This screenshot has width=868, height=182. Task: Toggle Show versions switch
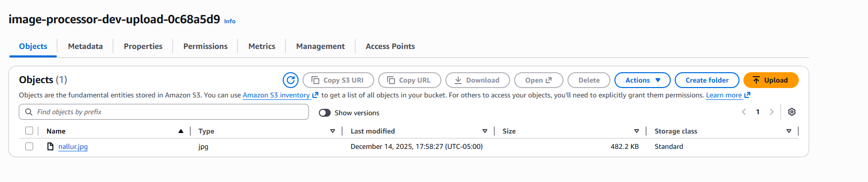point(325,113)
